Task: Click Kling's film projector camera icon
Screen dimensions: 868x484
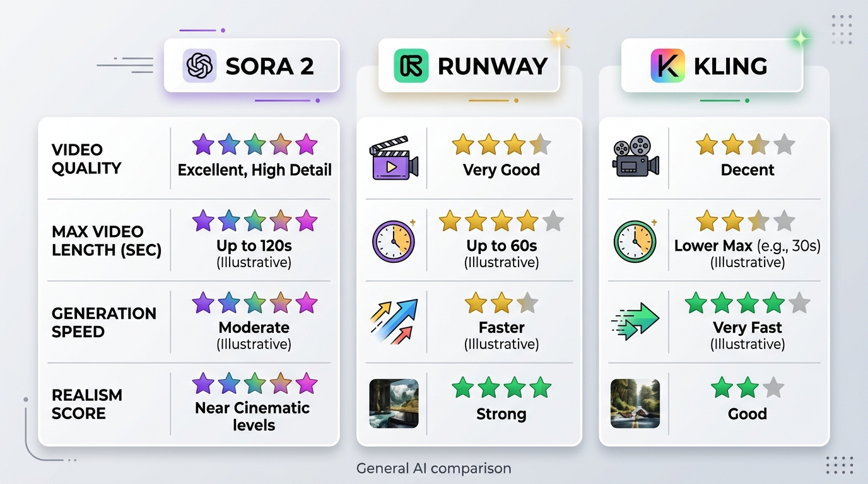Action: (x=635, y=157)
